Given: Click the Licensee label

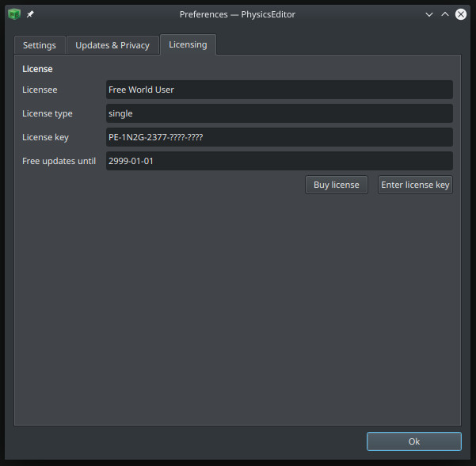Looking at the screenshot, I should pos(40,90).
